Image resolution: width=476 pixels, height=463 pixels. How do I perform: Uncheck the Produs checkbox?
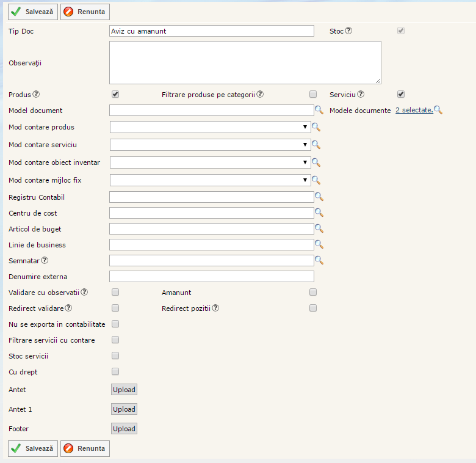pos(115,95)
